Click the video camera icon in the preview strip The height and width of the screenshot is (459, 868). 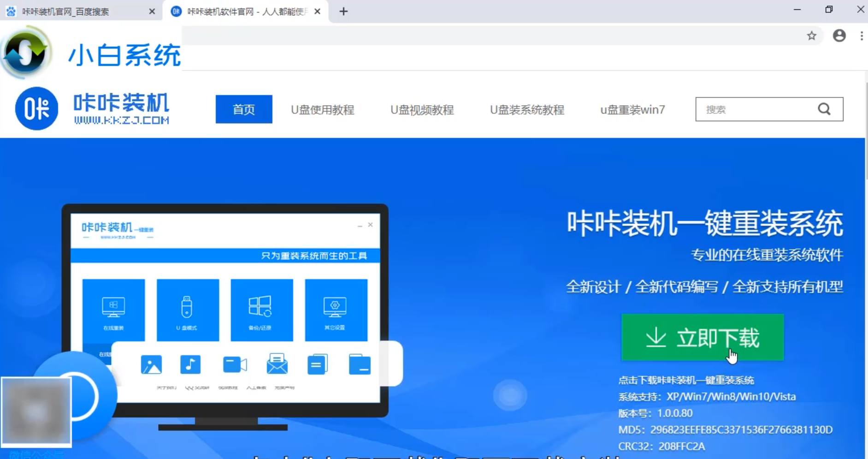tap(235, 364)
